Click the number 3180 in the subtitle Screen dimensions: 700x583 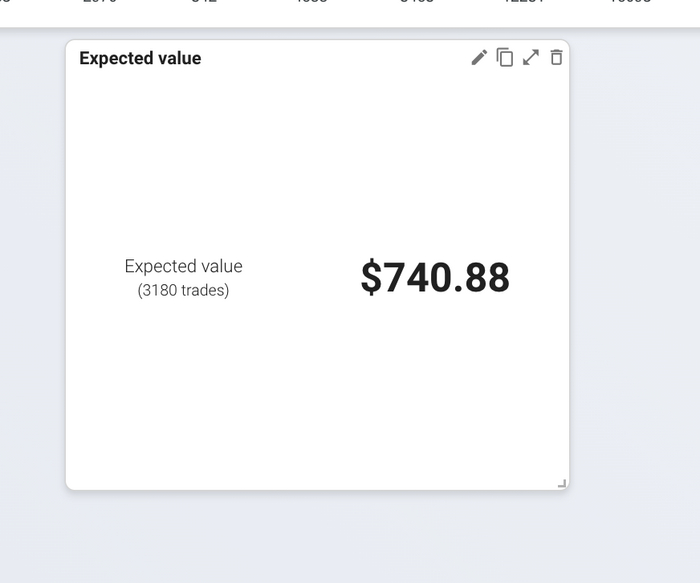(159, 291)
